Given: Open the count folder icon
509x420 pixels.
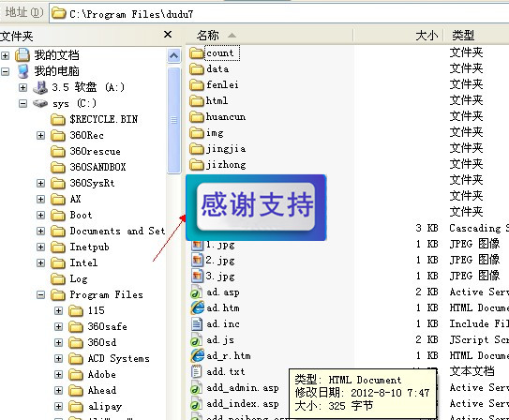Looking at the screenshot, I should tap(197, 53).
